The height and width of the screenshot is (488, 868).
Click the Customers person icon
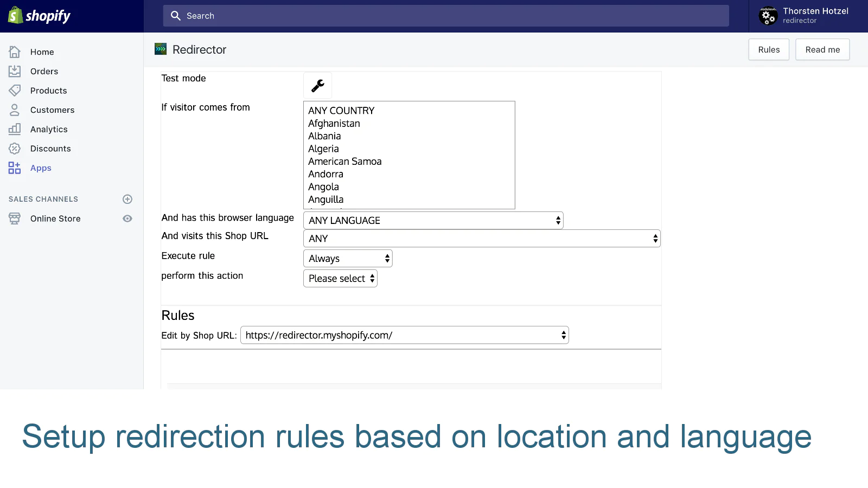(x=15, y=110)
